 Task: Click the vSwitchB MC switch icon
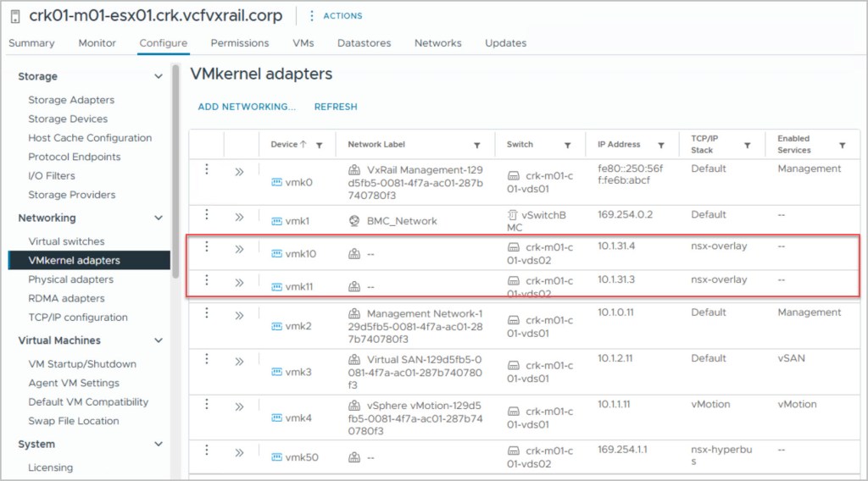coord(513,215)
